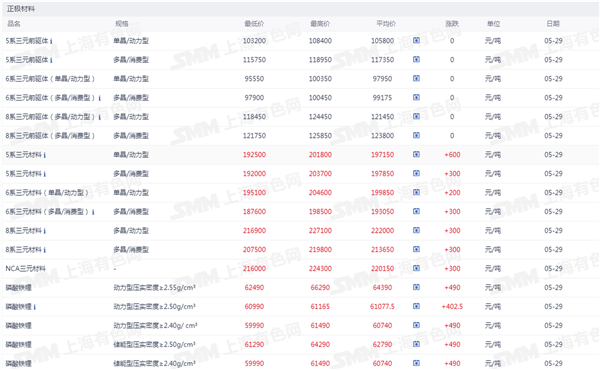This screenshot has width=600, height=370.
Task: Click the 正极材料 section title
Action: click(x=21, y=8)
